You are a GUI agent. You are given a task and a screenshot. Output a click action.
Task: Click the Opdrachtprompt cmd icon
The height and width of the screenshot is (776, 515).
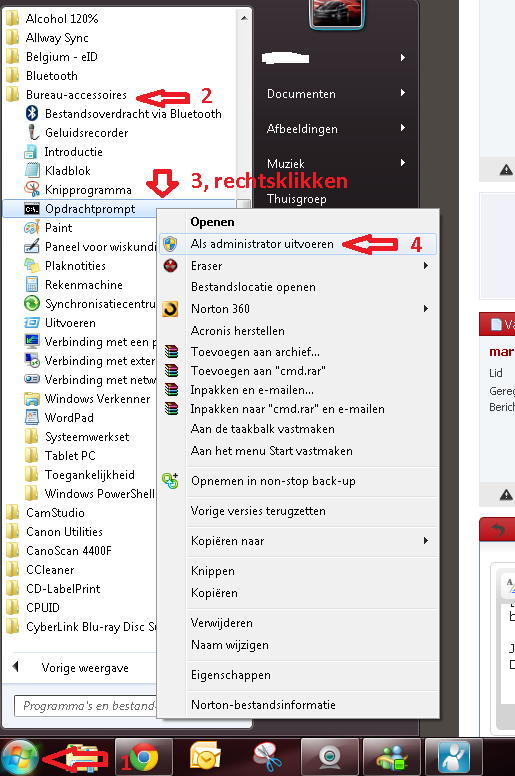point(32,209)
